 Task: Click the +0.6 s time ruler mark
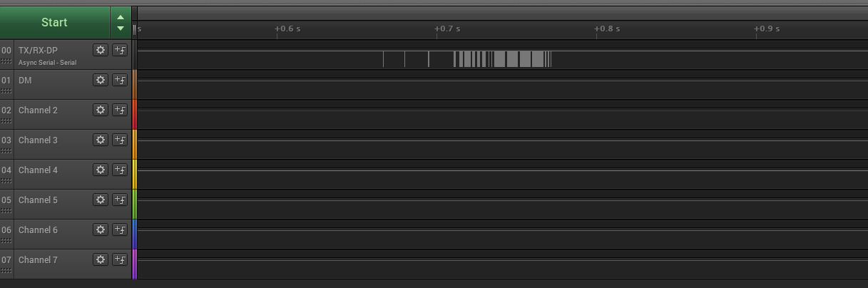tap(287, 29)
